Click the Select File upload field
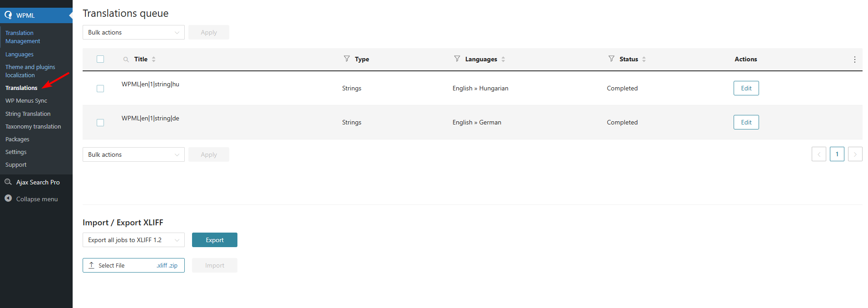 pyautogui.click(x=133, y=265)
